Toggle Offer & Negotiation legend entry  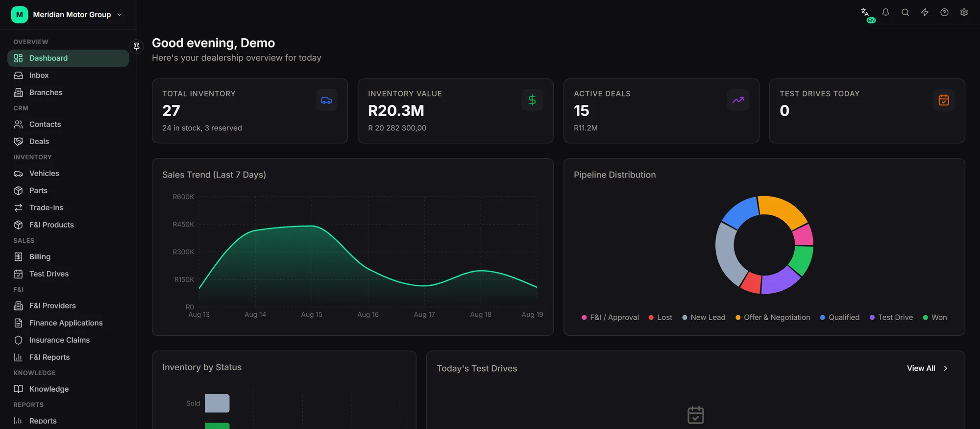point(773,317)
